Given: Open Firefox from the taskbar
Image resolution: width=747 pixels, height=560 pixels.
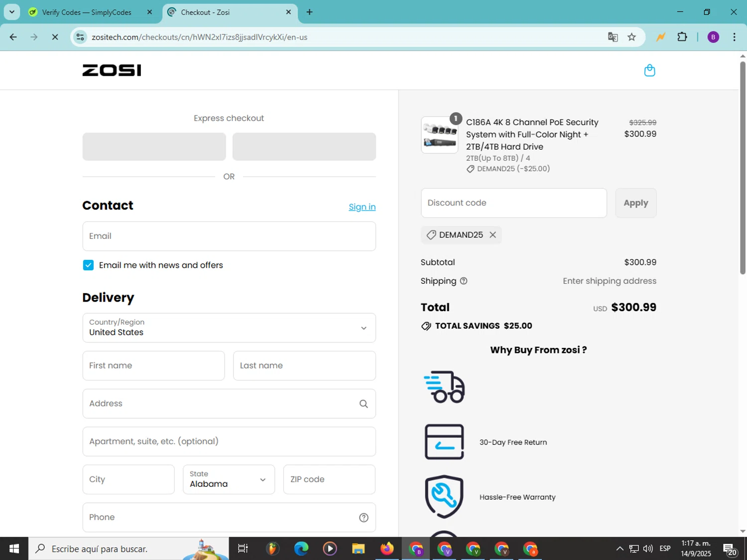Looking at the screenshot, I should 387,549.
